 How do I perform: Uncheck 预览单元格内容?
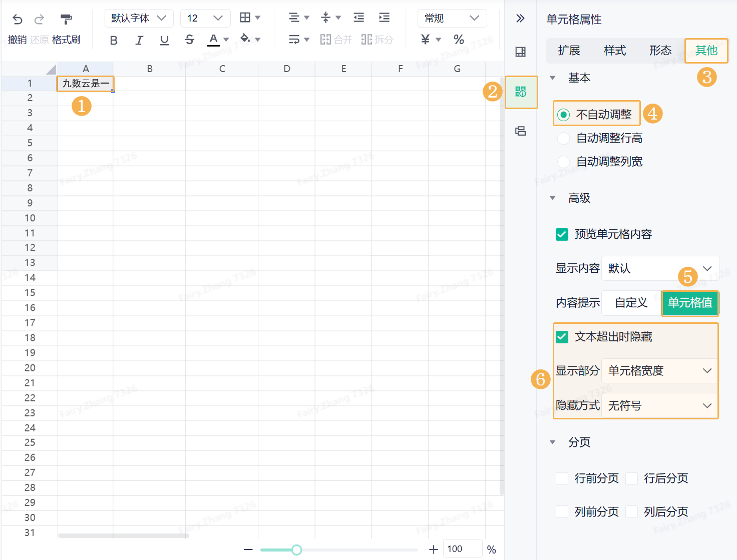click(x=562, y=234)
